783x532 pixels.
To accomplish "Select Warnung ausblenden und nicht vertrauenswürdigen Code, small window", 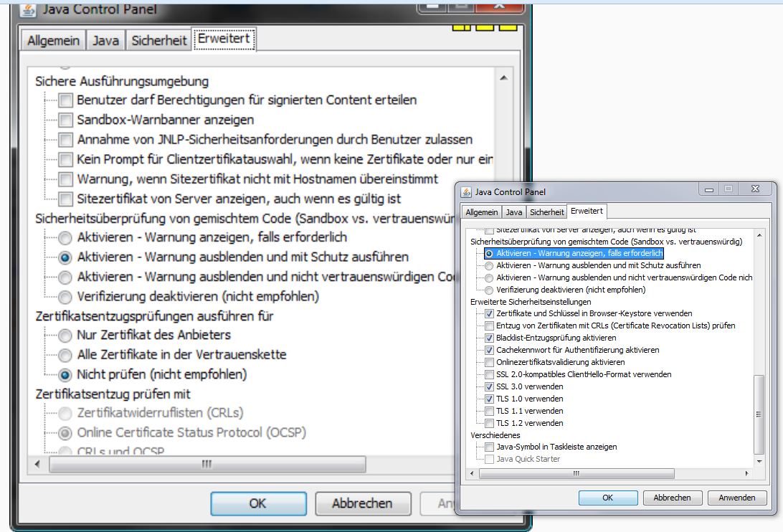I will pos(489,277).
